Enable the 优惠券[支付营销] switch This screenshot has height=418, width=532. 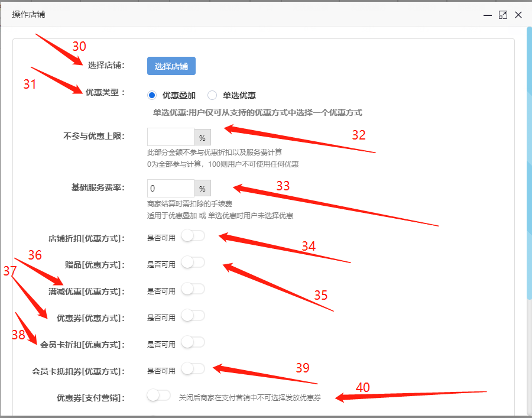[159, 396]
